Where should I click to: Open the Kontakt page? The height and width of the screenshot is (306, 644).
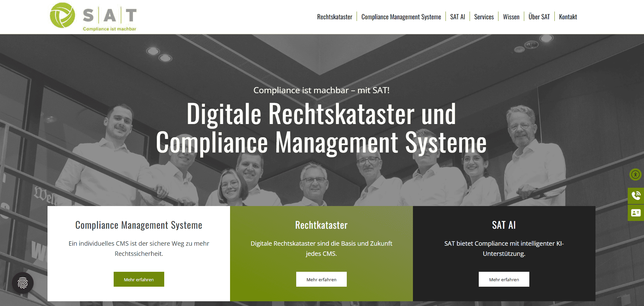(x=568, y=17)
